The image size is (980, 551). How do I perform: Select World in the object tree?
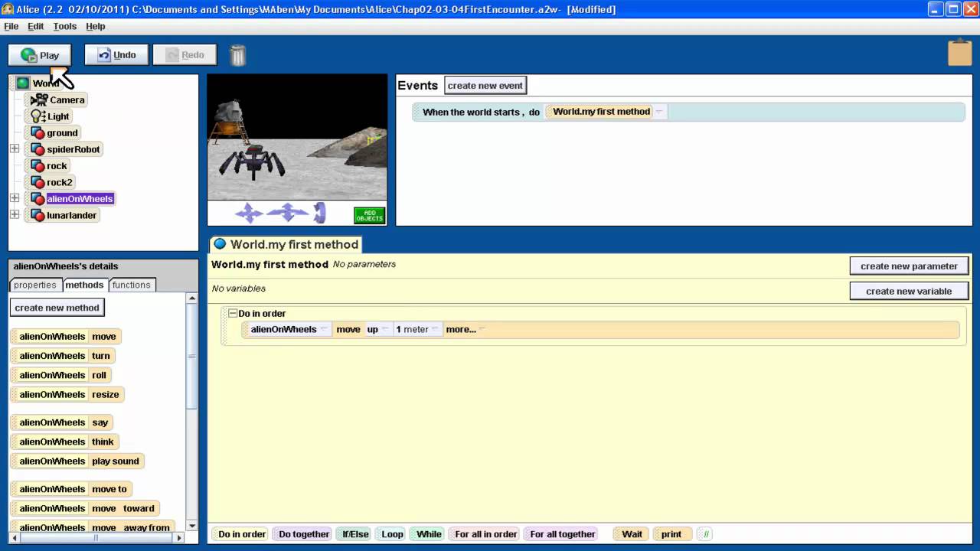tap(45, 83)
